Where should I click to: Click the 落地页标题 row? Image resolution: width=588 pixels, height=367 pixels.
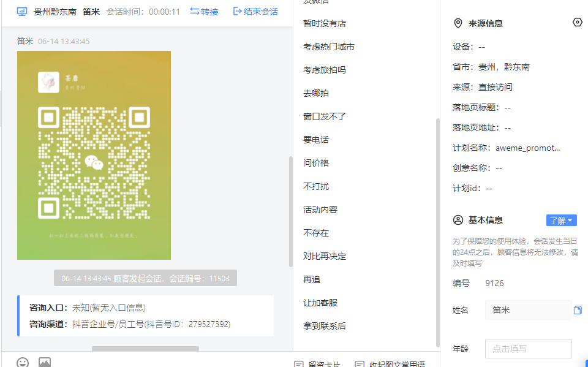(x=481, y=108)
